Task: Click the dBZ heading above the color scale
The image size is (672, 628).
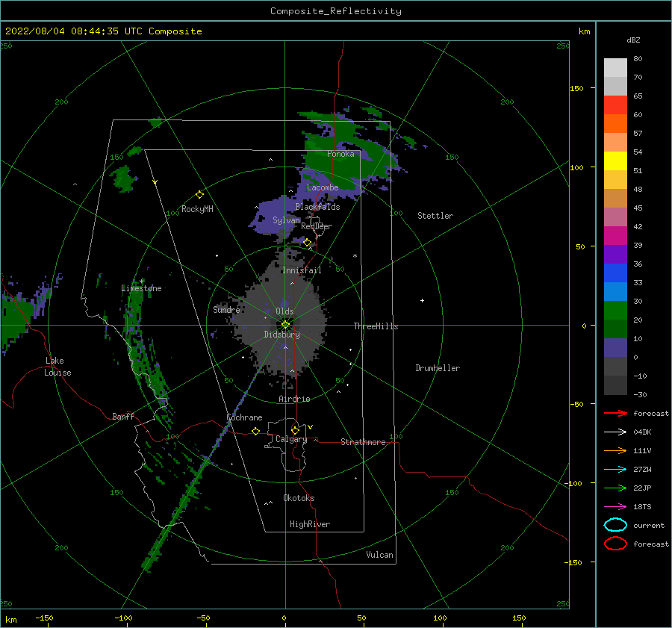Action: [633, 40]
